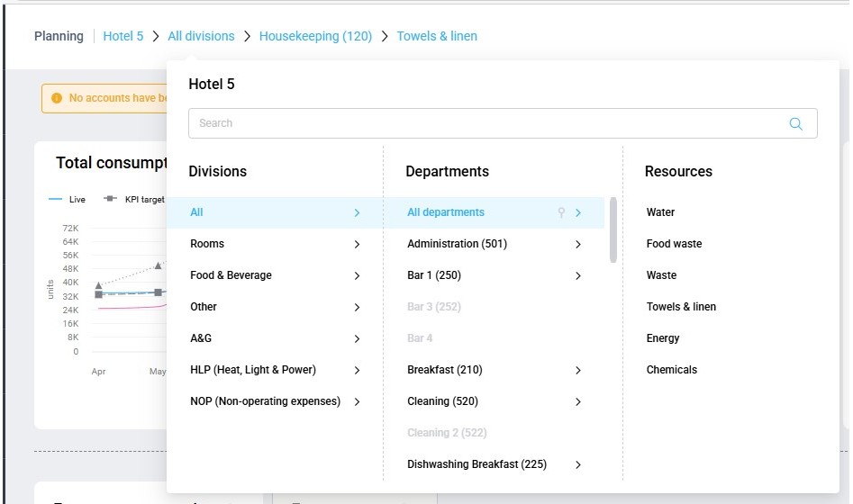
Task: Select the HLP (Heat, Light & Power) division
Action: [253, 370]
